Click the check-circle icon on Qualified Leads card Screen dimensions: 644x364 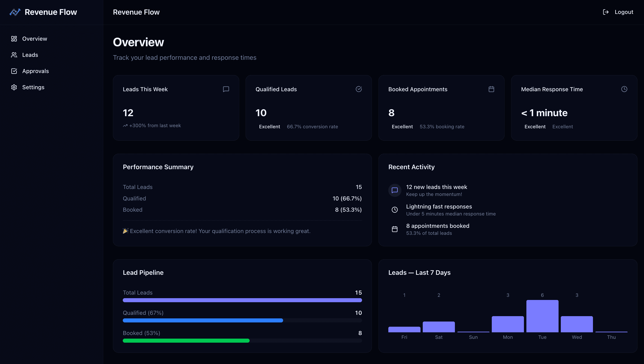[358, 89]
